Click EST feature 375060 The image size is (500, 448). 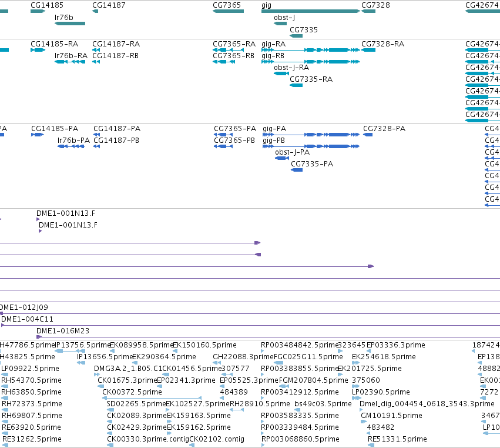pos(366,380)
